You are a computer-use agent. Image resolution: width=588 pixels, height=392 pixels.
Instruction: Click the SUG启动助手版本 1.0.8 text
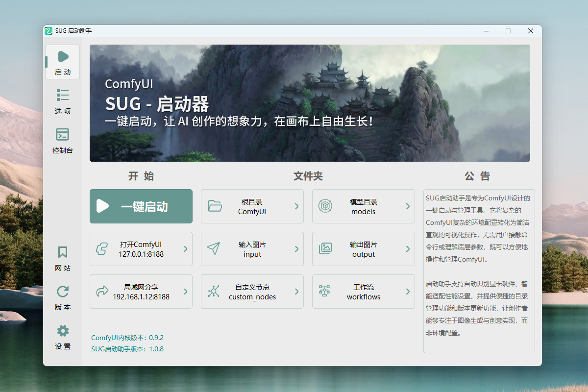coord(127,349)
